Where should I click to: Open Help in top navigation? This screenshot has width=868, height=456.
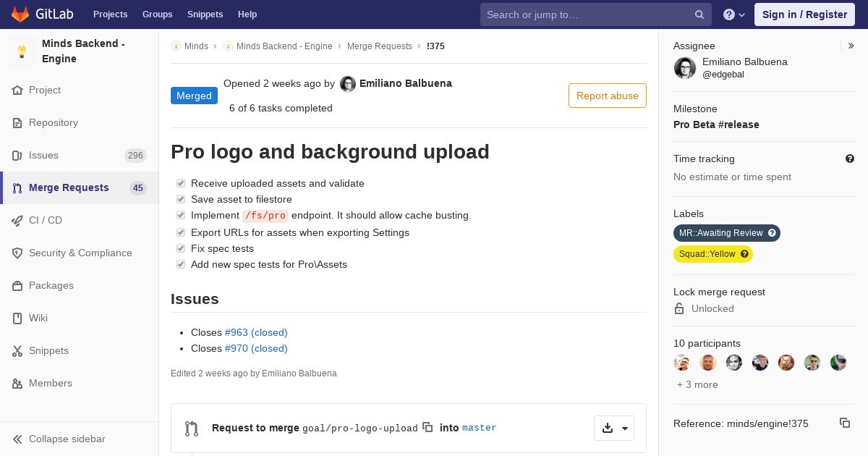pos(247,14)
